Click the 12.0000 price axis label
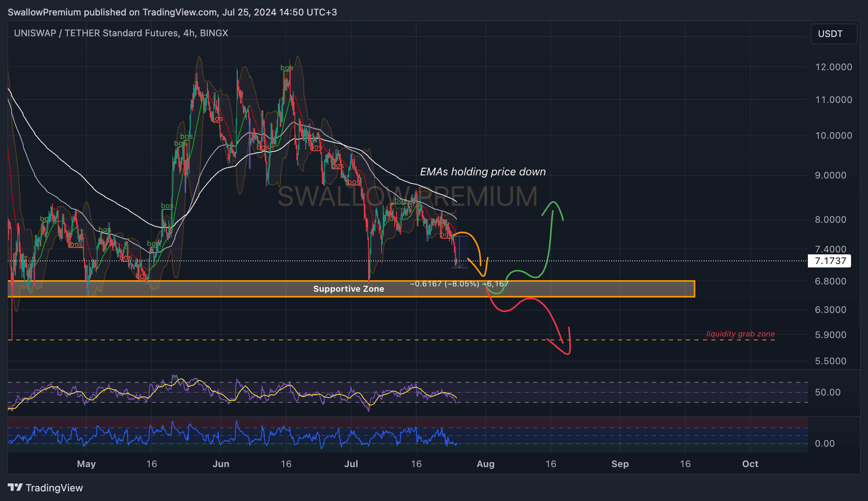The height and width of the screenshot is (501, 868). (x=834, y=67)
